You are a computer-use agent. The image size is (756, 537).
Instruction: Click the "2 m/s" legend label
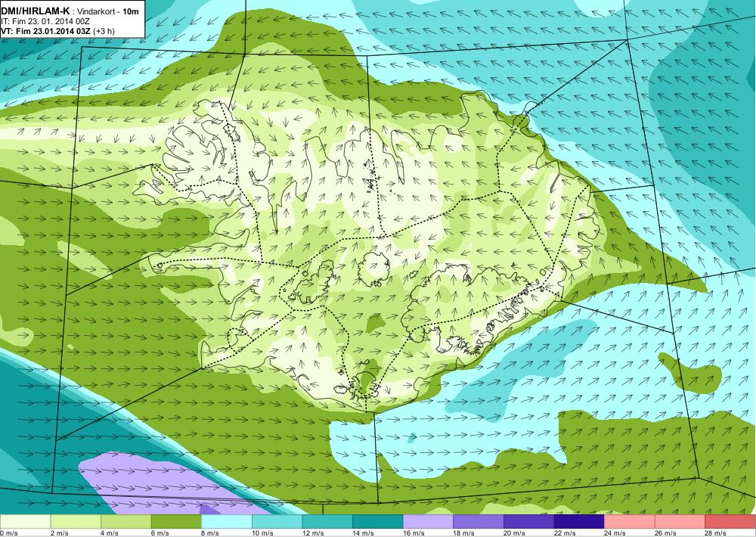tap(59, 533)
